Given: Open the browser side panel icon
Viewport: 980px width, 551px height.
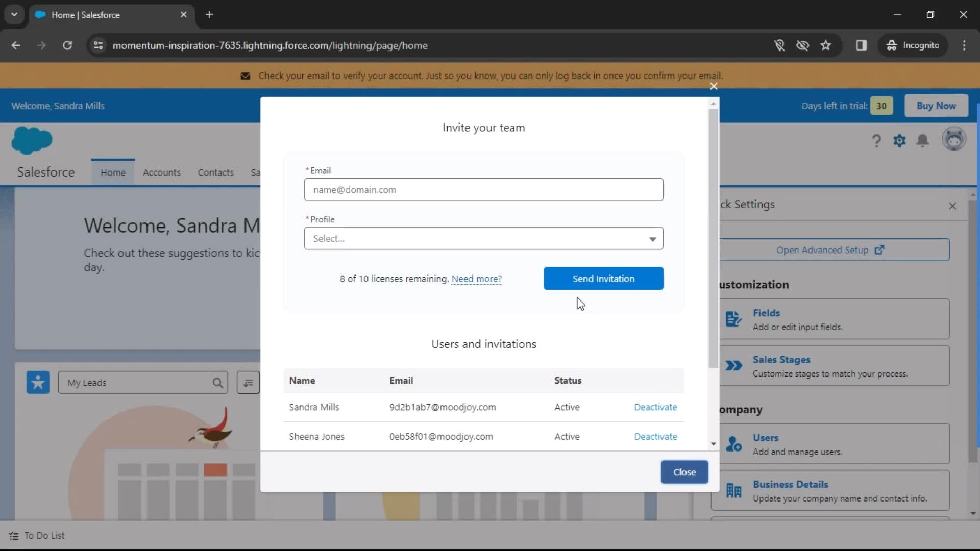Looking at the screenshot, I should (862, 45).
